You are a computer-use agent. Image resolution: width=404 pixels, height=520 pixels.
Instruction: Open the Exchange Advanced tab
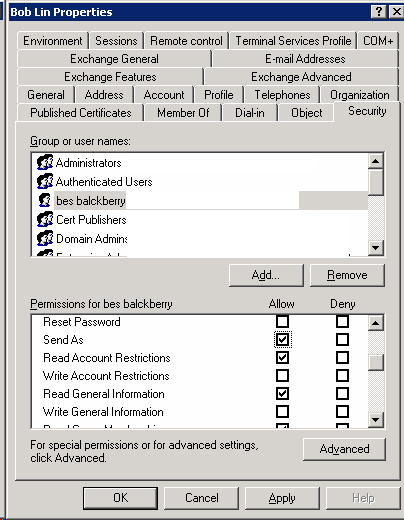click(301, 77)
